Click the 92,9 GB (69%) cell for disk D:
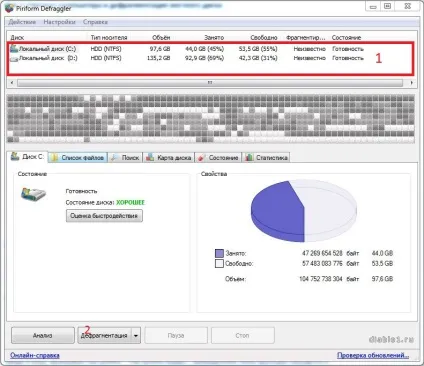The width and height of the screenshot is (424, 366). click(x=204, y=58)
